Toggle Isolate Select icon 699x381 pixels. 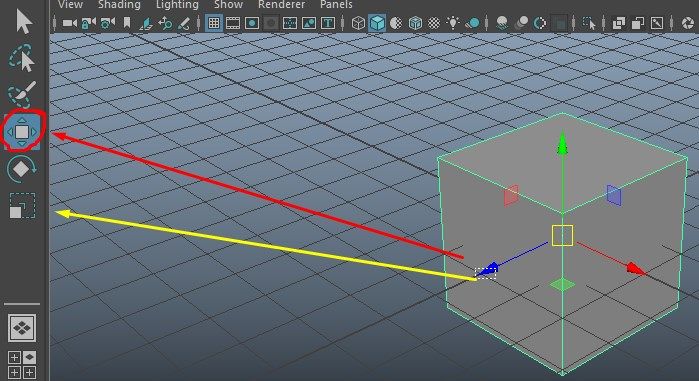point(589,23)
